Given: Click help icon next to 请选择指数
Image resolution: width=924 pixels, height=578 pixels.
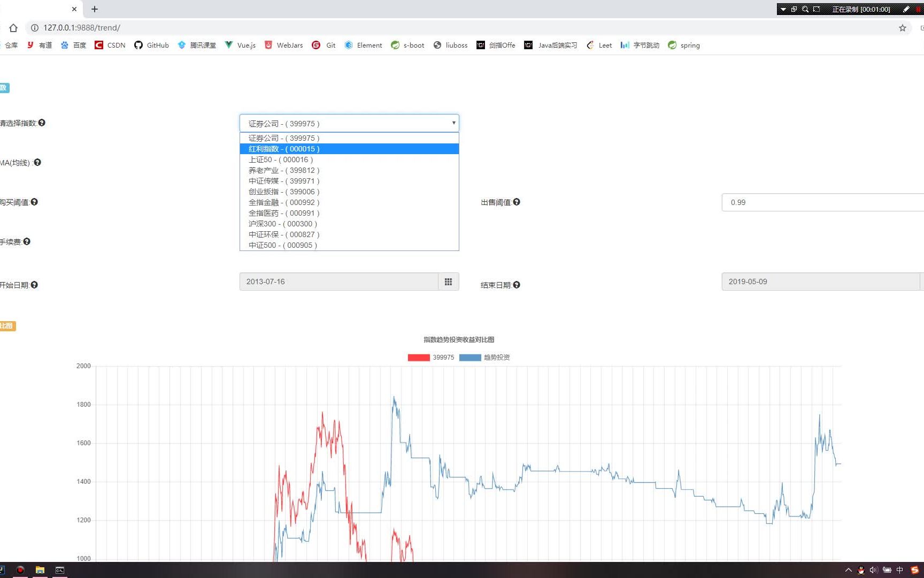Looking at the screenshot, I should [x=42, y=123].
